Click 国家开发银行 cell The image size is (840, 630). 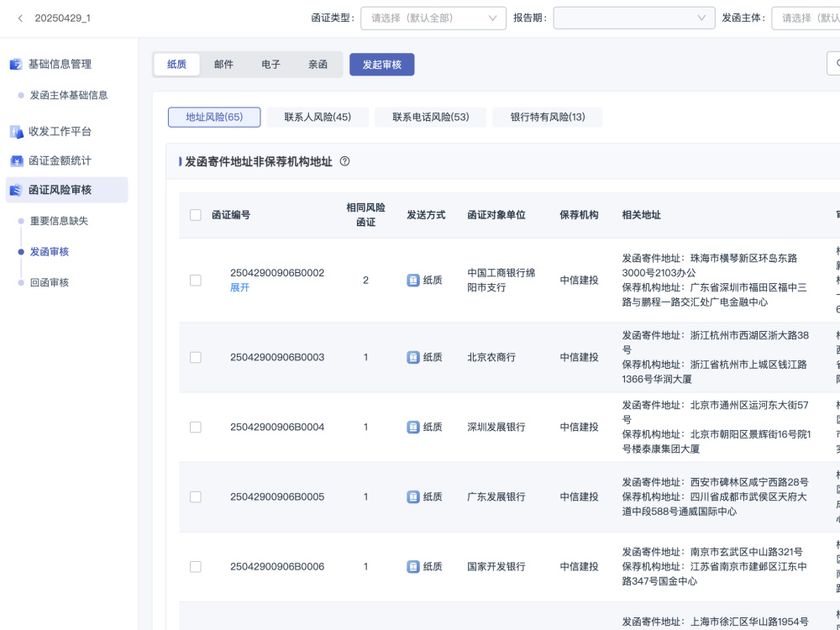coord(496,566)
